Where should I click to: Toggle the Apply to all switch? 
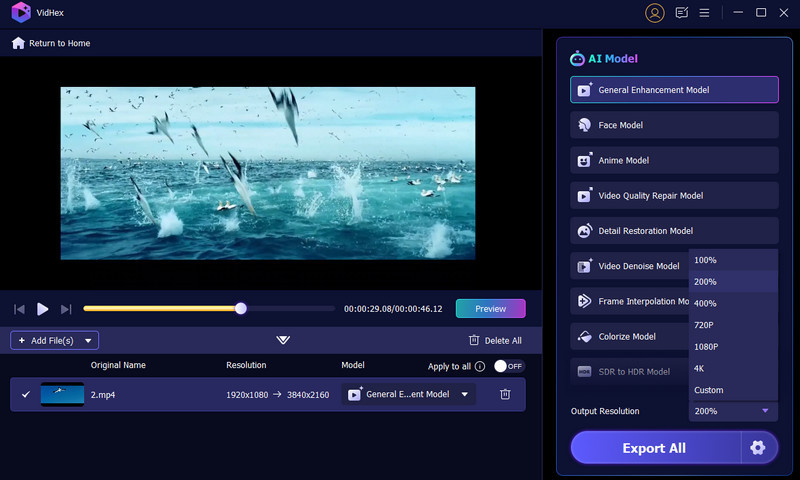508,366
